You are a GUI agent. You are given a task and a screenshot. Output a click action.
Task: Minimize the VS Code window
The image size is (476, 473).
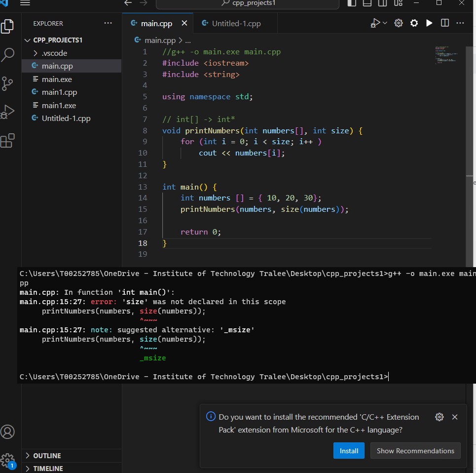pos(416,3)
